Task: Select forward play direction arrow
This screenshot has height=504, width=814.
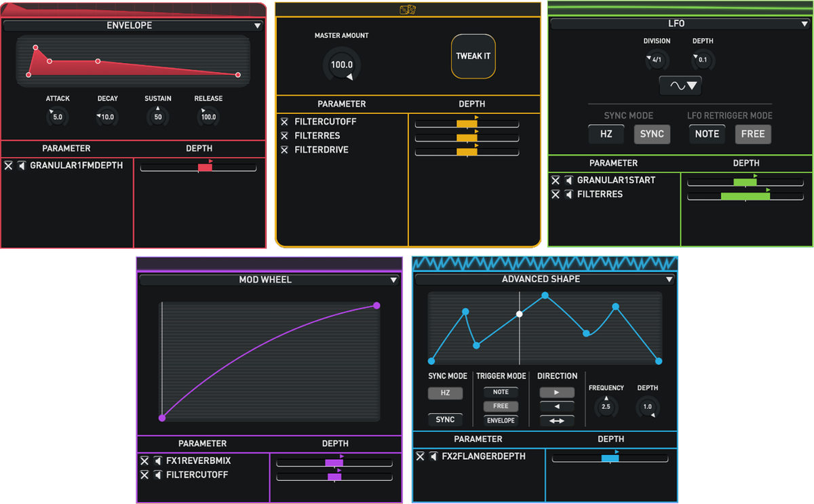Action: tap(556, 392)
